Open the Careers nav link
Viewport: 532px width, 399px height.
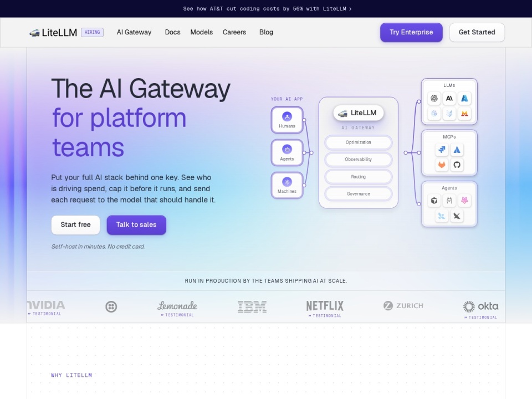click(x=234, y=32)
